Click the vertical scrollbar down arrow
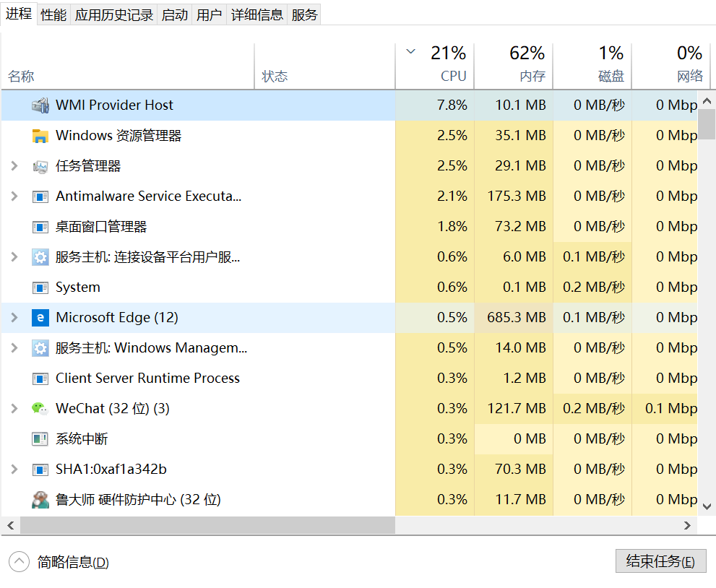 tap(707, 507)
